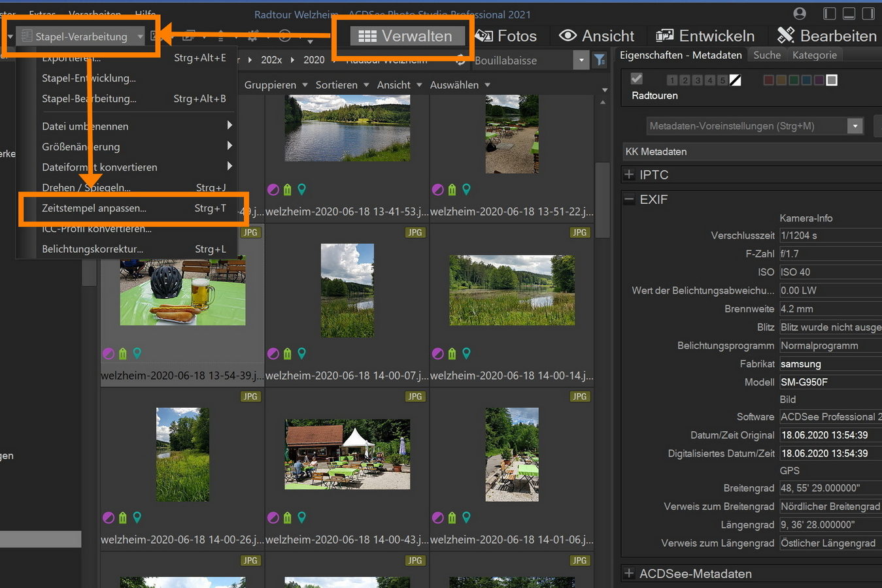Set rating 3 in properties panel
The image size is (882, 588).
click(x=697, y=80)
